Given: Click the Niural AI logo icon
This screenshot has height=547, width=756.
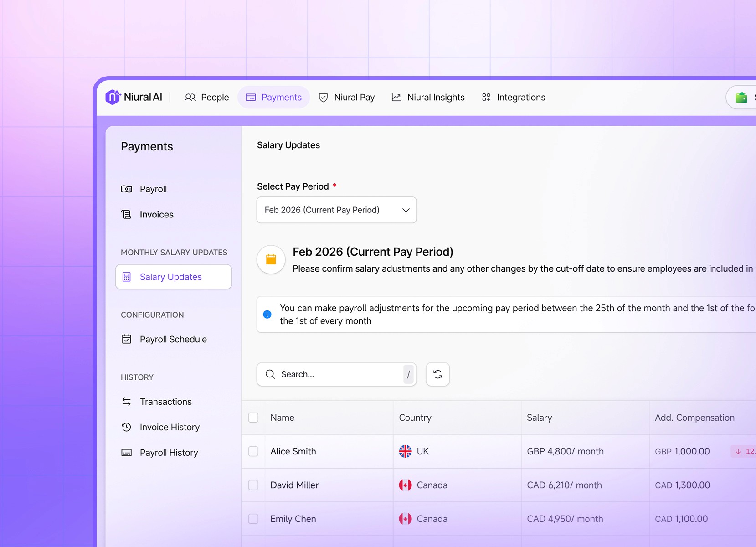Looking at the screenshot, I should [x=113, y=97].
